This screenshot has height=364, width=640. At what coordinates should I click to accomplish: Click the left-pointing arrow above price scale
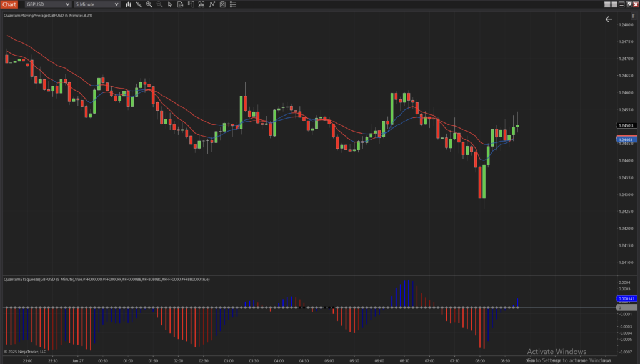coord(608,19)
